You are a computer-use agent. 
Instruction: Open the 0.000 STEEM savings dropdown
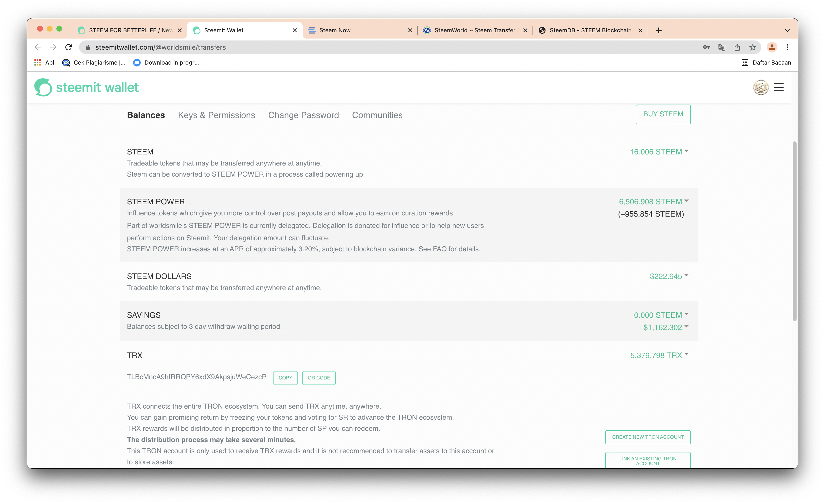click(661, 315)
